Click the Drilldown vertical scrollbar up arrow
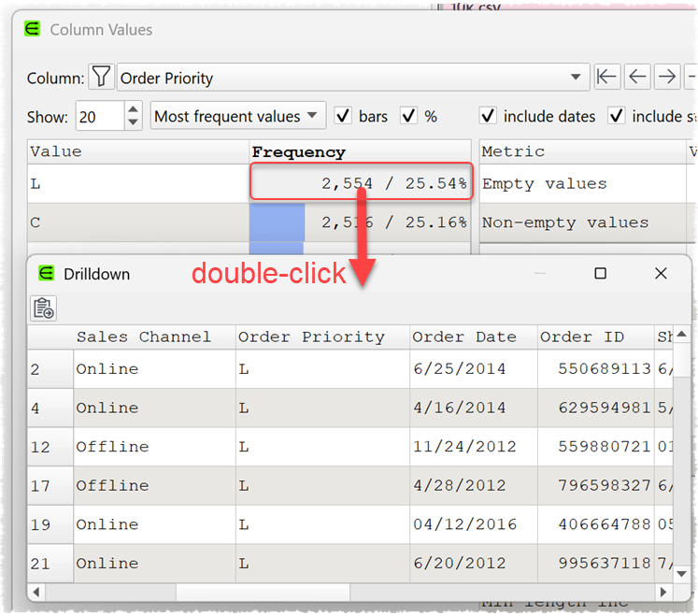Screen dimensions: 698x616 (681, 334)
